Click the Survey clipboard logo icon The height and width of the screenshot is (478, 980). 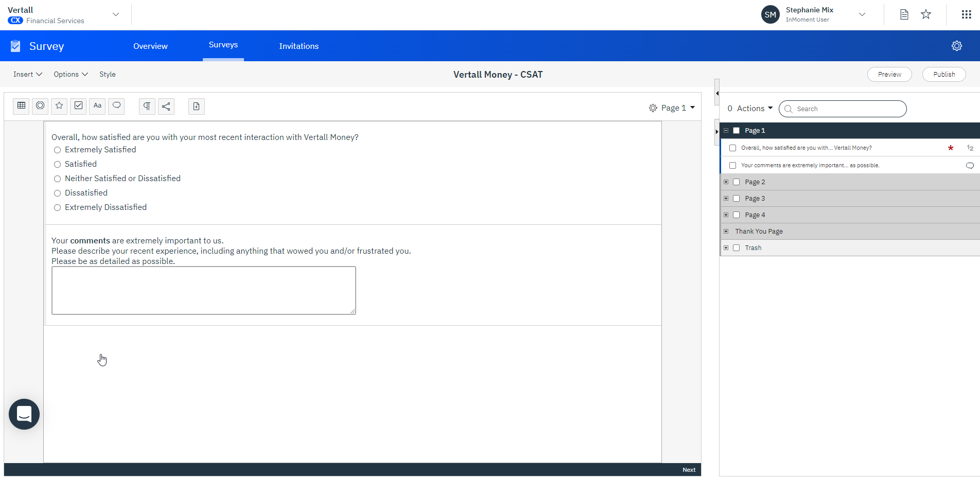tap(15, 46)
